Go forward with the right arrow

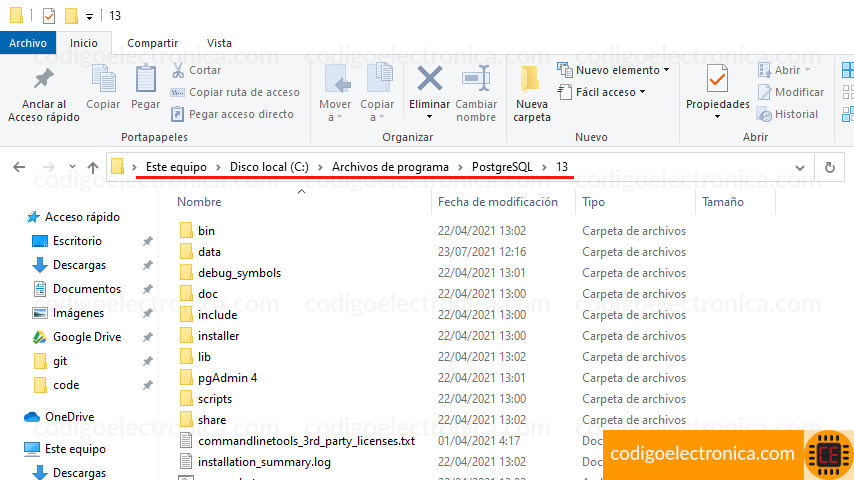(48, 167)
